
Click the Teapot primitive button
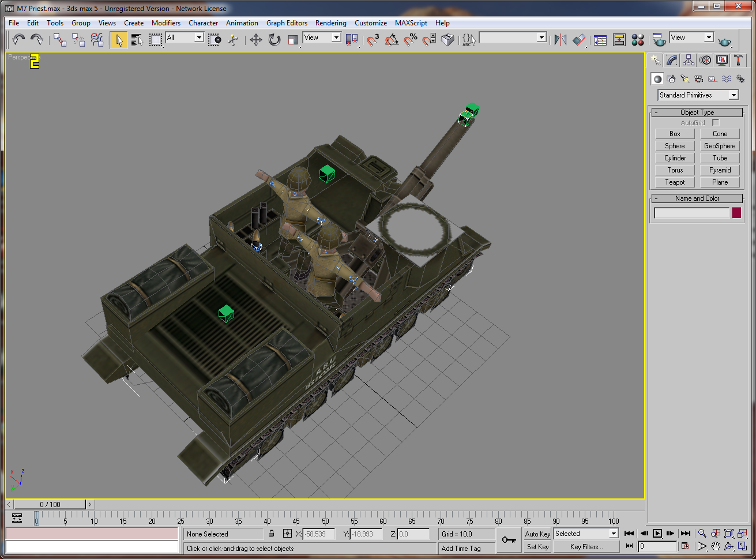[x=675, y=182]
